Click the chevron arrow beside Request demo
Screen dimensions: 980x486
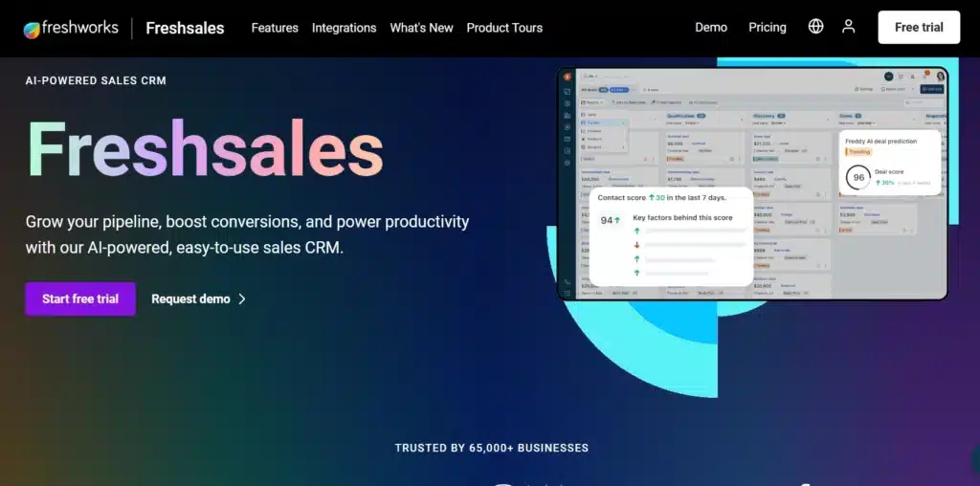(242, 298)
